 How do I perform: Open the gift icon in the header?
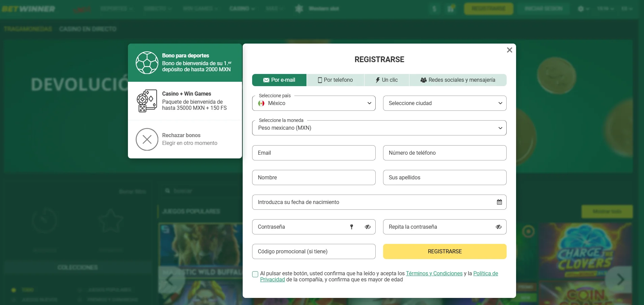(451, 9)
